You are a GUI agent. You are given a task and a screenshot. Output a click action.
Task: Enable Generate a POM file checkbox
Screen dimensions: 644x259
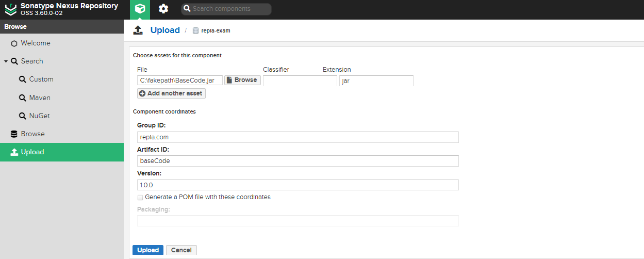coord(140,198)
